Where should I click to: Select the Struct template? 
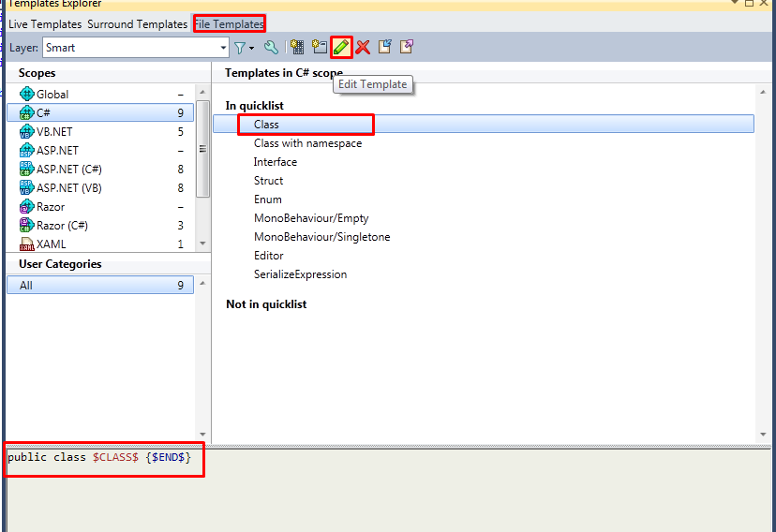[268, 181]
